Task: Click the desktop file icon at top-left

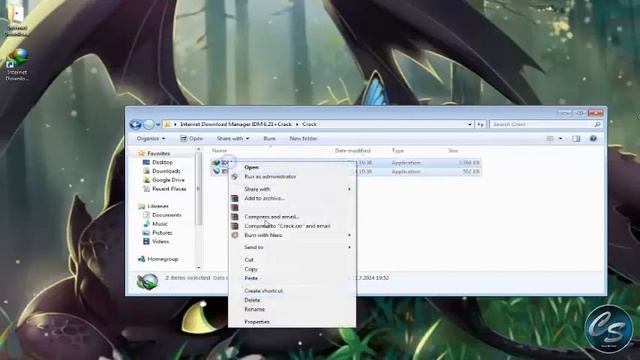Action: click(x=17, y=20)
